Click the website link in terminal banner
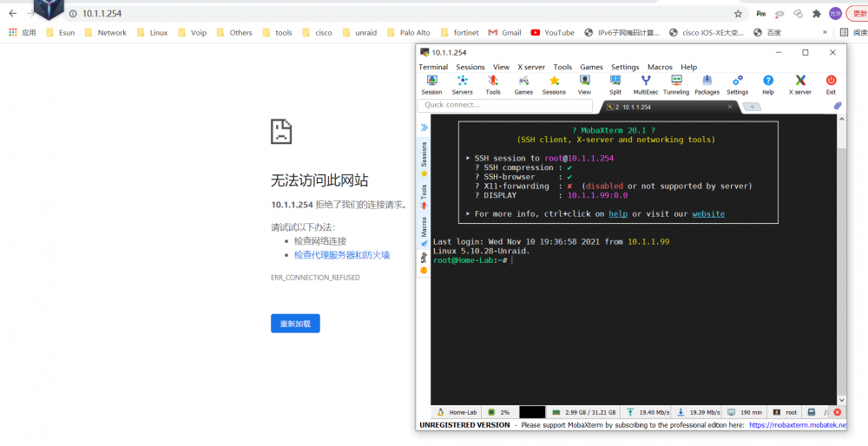868x446 pixels. (x=708, y=214)
